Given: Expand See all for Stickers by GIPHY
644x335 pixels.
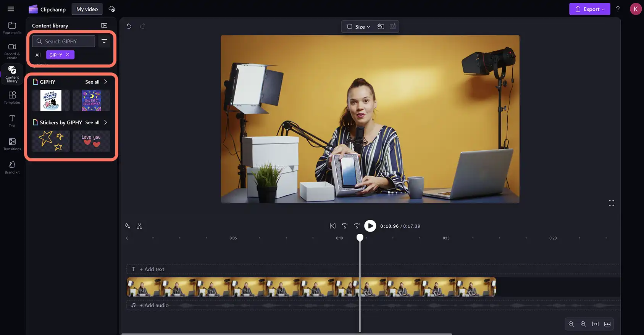Looking at the screenshot, I should click(96, 122).
